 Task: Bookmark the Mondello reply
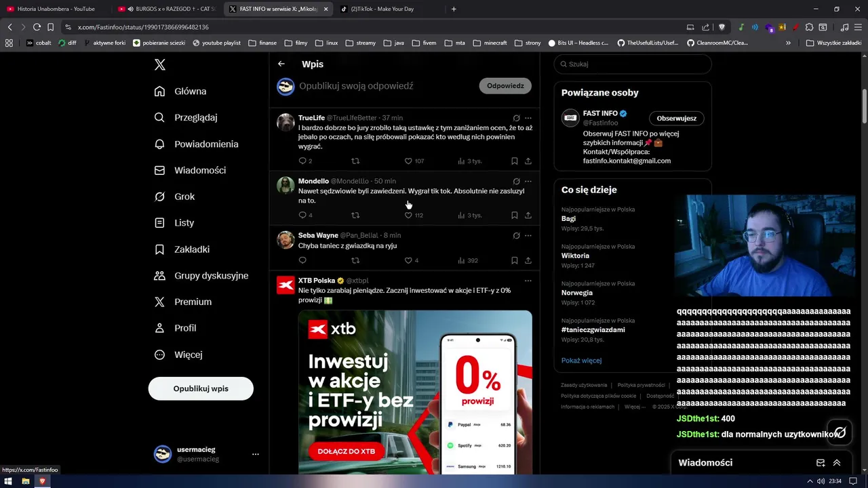click(x=515, y=216)
